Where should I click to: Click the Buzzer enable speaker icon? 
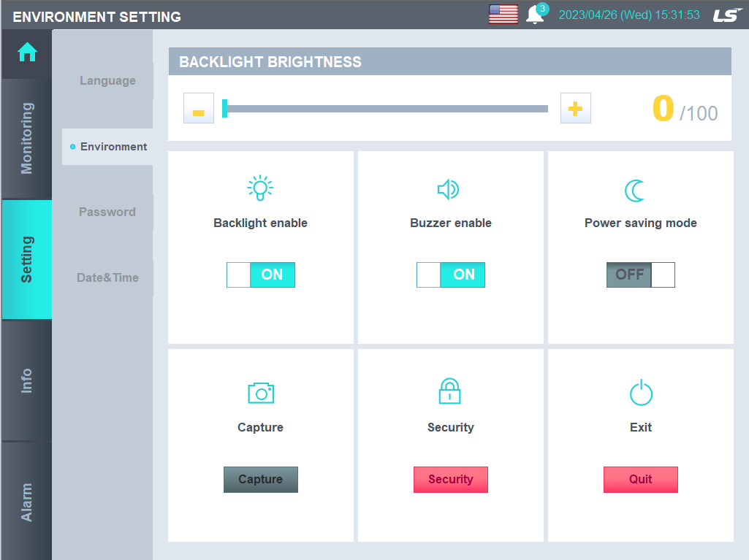pyautogui.click(x=448, y=190)
